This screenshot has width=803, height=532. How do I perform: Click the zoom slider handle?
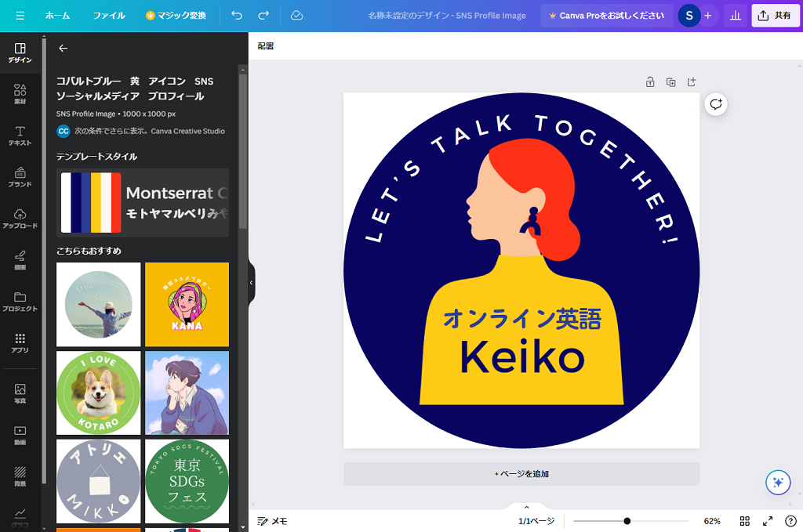click(627, 521)
